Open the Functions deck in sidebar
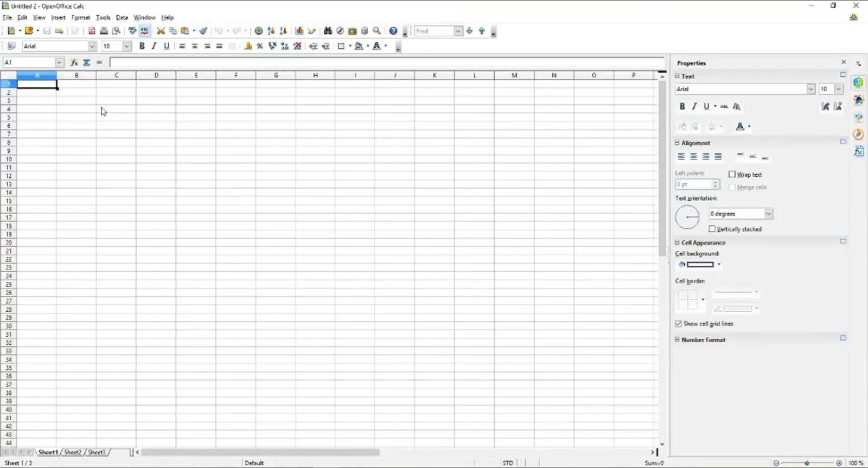Image resolution: width=868 pixels, height=468 pixels. [x=858, y=151]
